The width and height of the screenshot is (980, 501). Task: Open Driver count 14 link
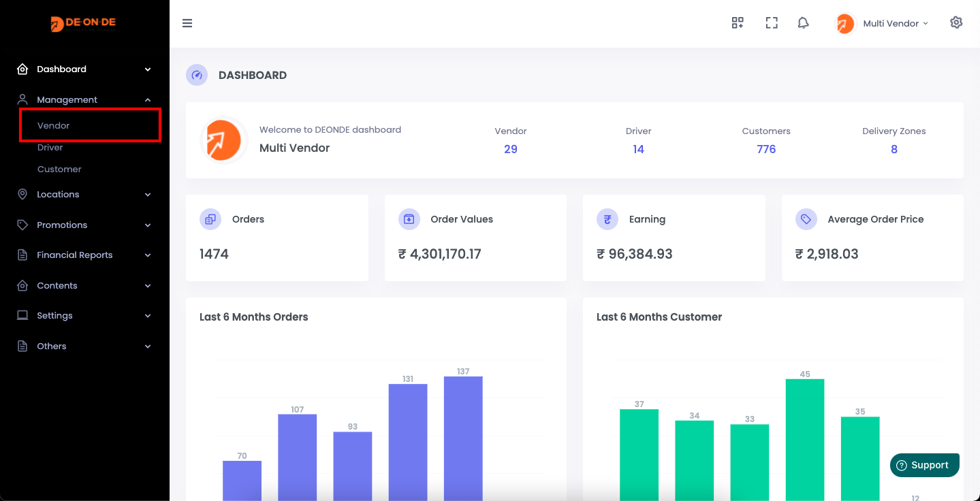[x=638, y=149]
